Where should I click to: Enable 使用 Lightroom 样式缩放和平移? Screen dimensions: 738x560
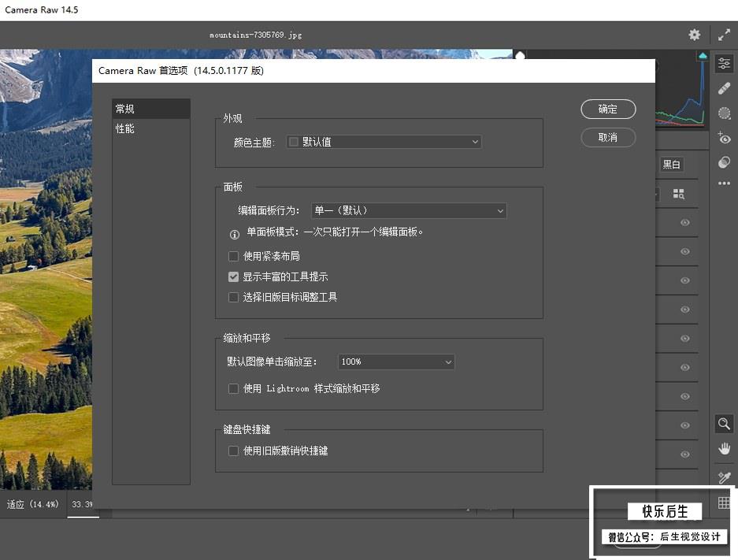point(233,389)
